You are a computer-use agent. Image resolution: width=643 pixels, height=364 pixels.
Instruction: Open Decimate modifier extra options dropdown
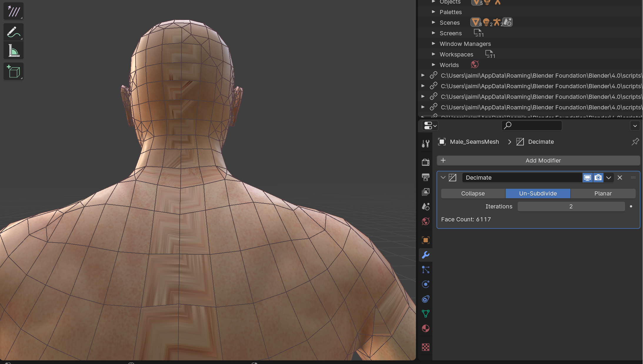pos(609,178)
